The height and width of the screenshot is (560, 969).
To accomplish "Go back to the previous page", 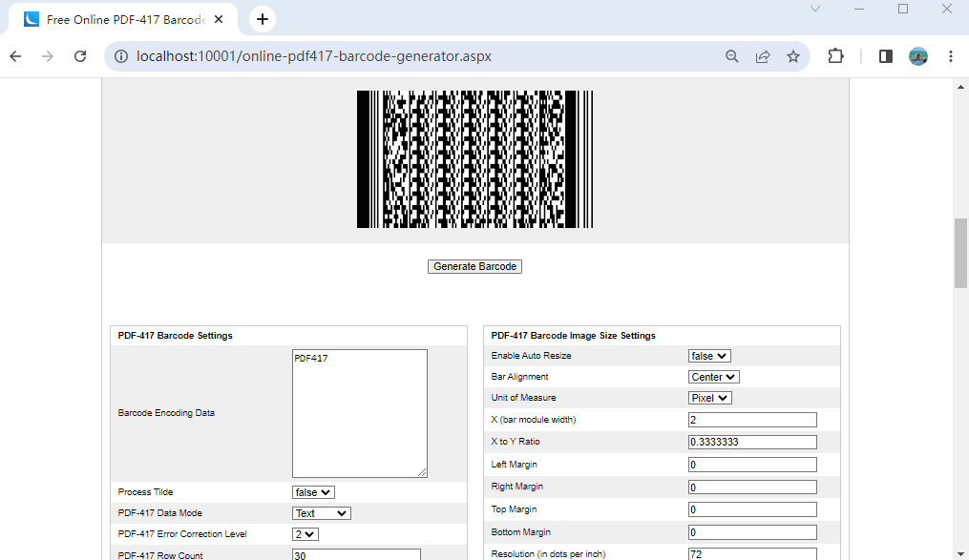I will tap(15, 56).
